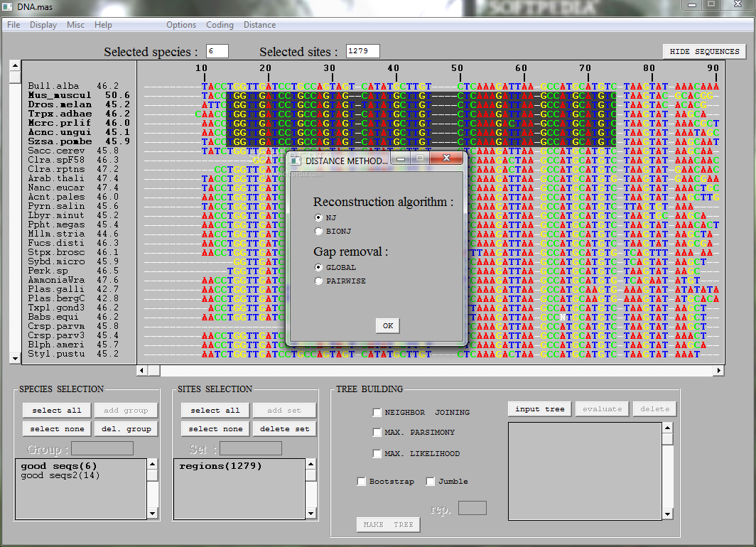Minimize the Distance Method dialog

point(401,158)
